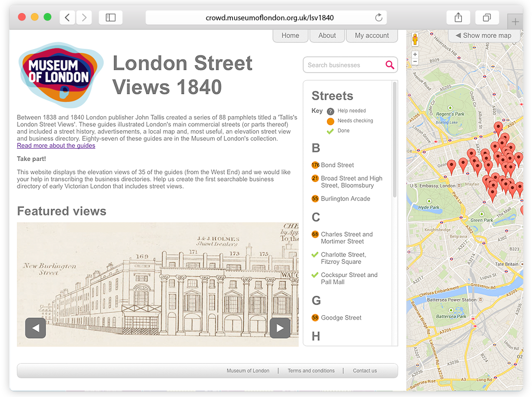Screen dimensions: 532x397
Task: Zoom out on the map
Action: (x=415, y=61)
